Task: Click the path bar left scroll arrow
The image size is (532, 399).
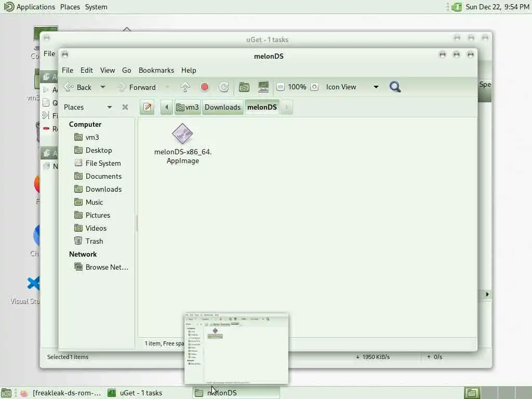Action: pyautogui.click(x=167, y=107)
